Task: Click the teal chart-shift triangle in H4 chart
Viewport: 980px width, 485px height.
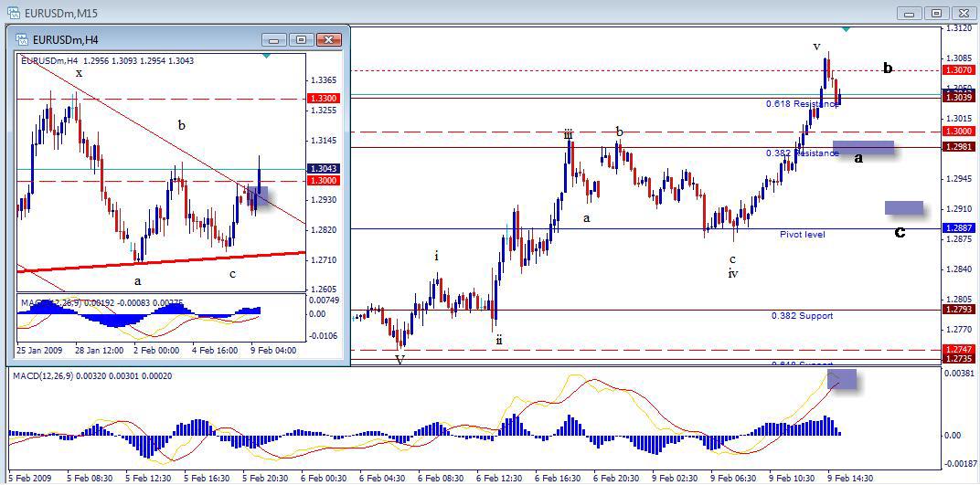Action: 267,57
